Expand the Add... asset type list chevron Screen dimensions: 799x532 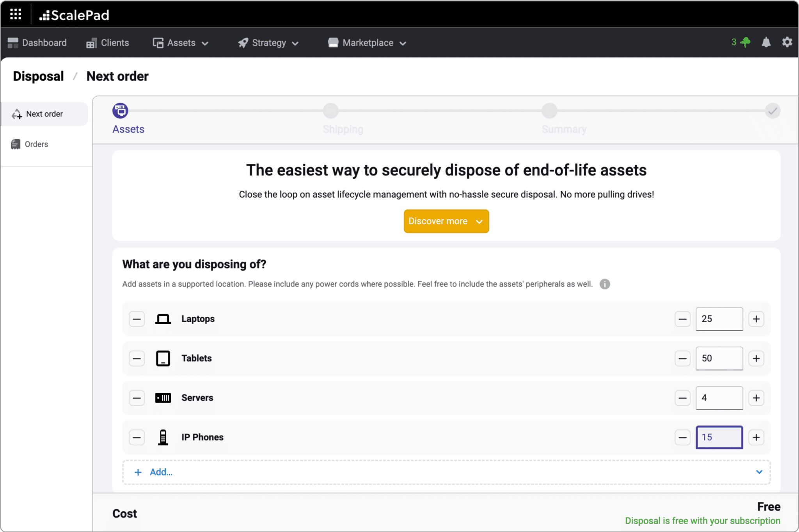(x=759, y=472)
